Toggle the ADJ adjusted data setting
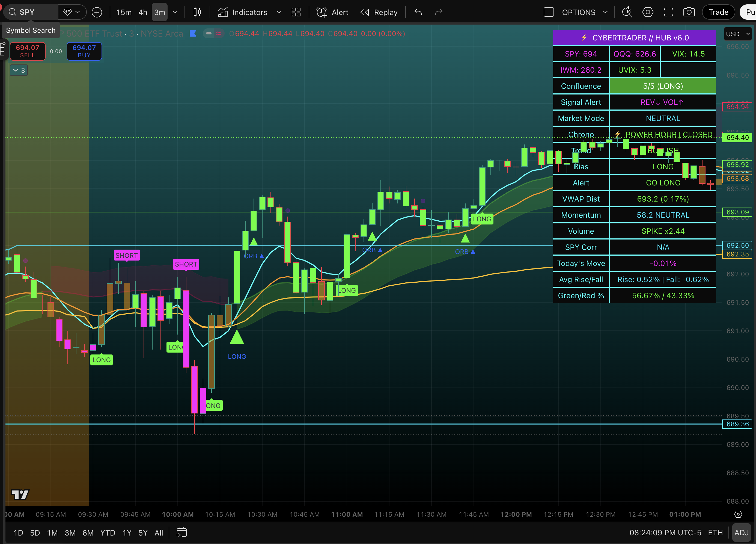Screen dimensions: 756x544 click(741, 532)
